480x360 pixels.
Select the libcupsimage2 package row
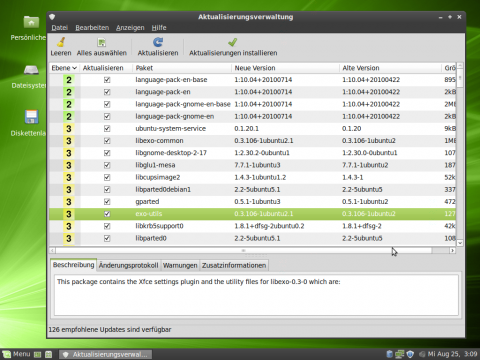(252, 177)
